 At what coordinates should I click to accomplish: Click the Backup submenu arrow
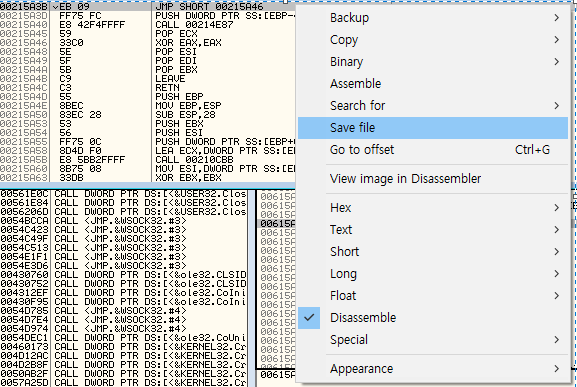[x=556, y=18]
